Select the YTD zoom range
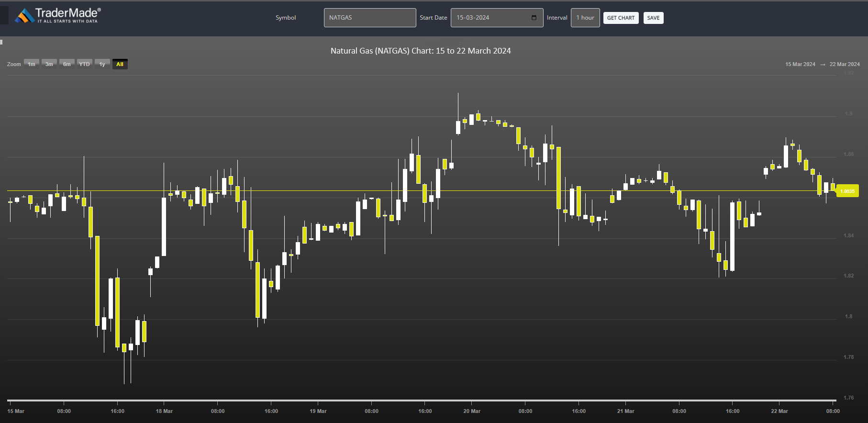The width and height of the screenshot is (868, 423). pyautogui.click(x=85, y=64)
